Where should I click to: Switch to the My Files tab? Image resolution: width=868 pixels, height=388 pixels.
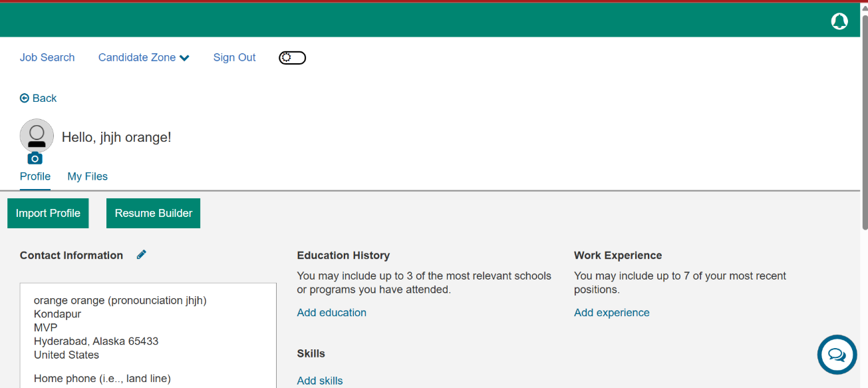87,176
